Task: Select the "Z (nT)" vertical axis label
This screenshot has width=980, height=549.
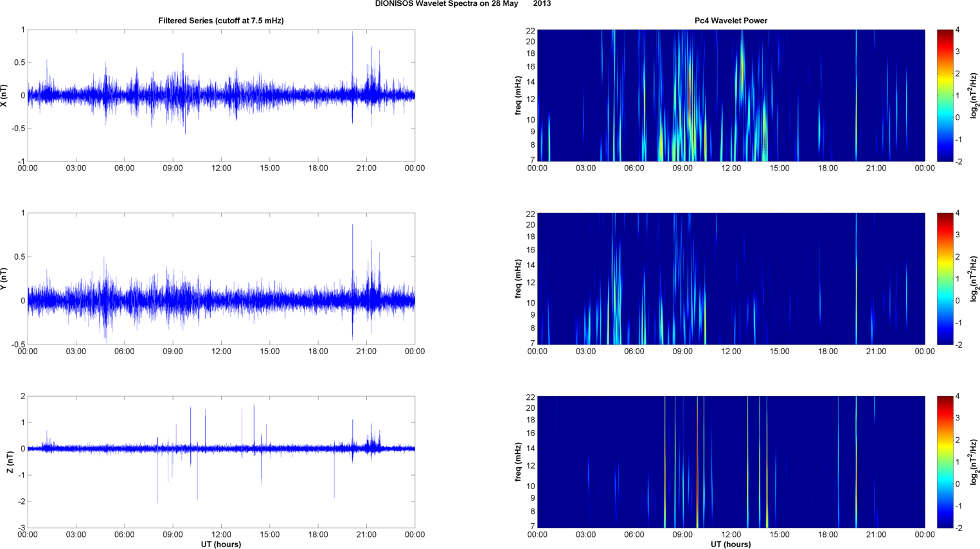Action: coord(10,462)
